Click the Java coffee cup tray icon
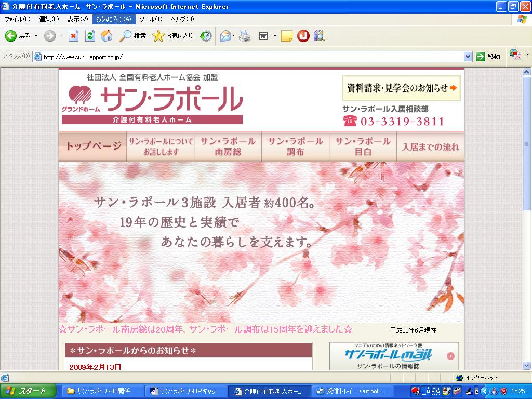The image size is (532, 399). click(495, 391)
